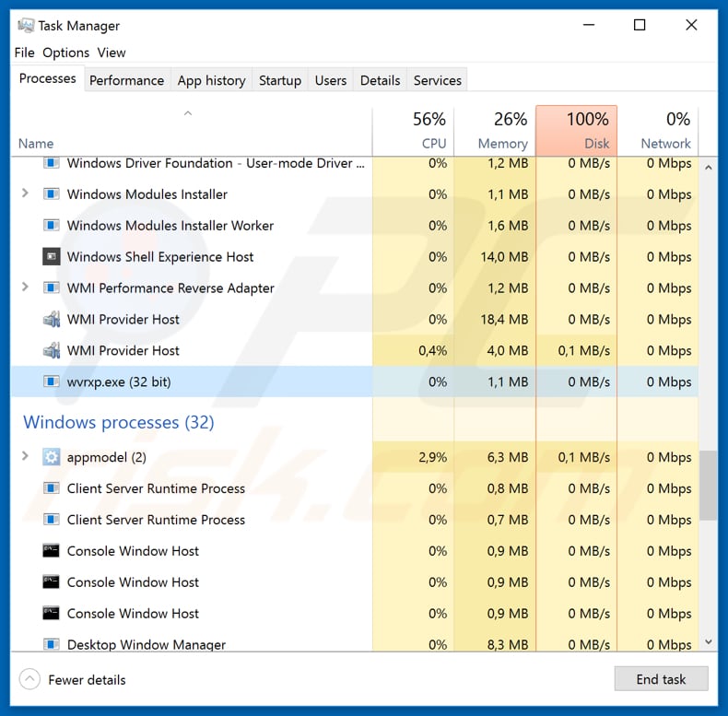Viewport: 728px width, 716px height.
Task: Click the Windows Driver Foundation process icon
Action: [52, 163]
